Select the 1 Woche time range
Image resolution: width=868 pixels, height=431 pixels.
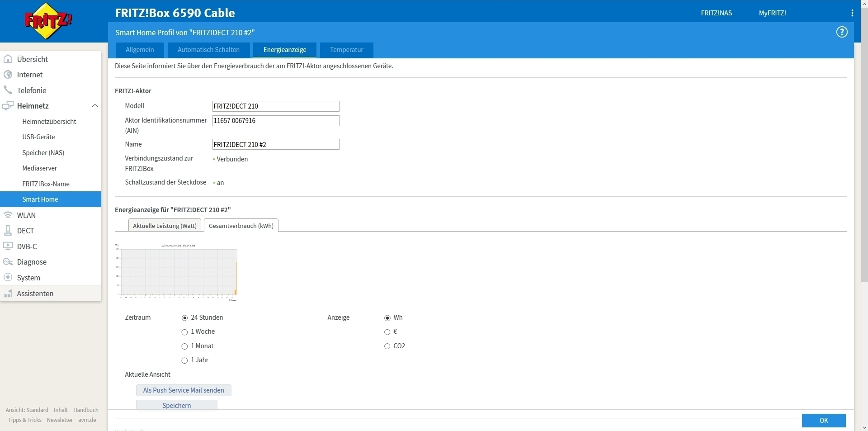click(x=184, y=332)
